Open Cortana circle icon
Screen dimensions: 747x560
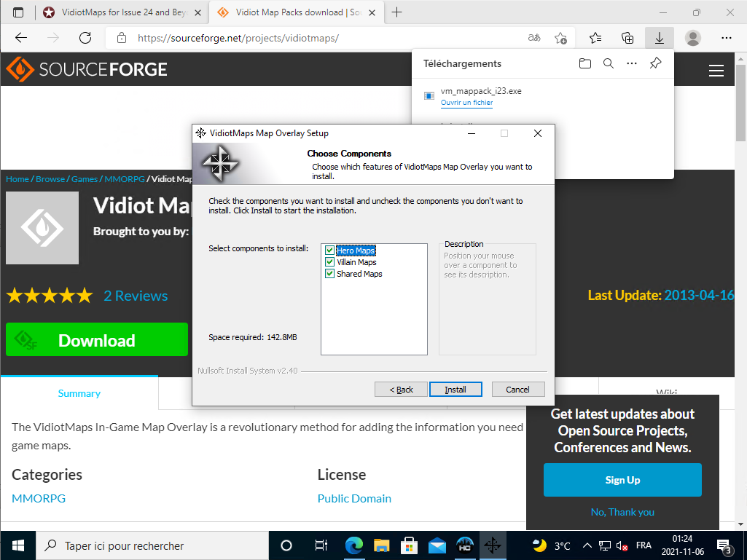[x=286, y=545]
